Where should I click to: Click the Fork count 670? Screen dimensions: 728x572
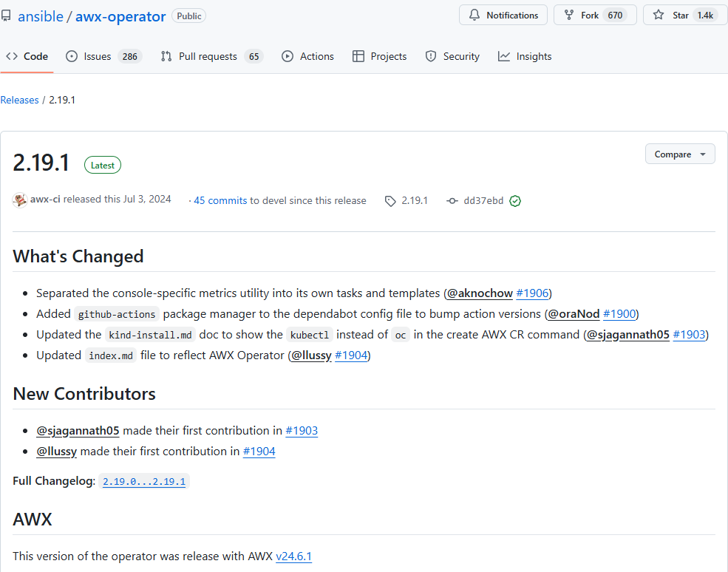tap(615, 16)
